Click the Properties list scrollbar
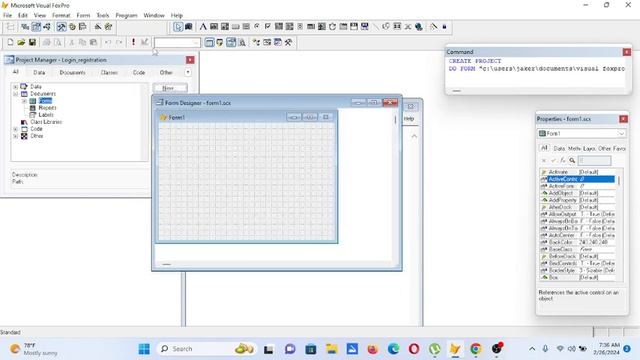Viewport: 640px width, 360px height. pyautogui.click(x=619, y=224)
